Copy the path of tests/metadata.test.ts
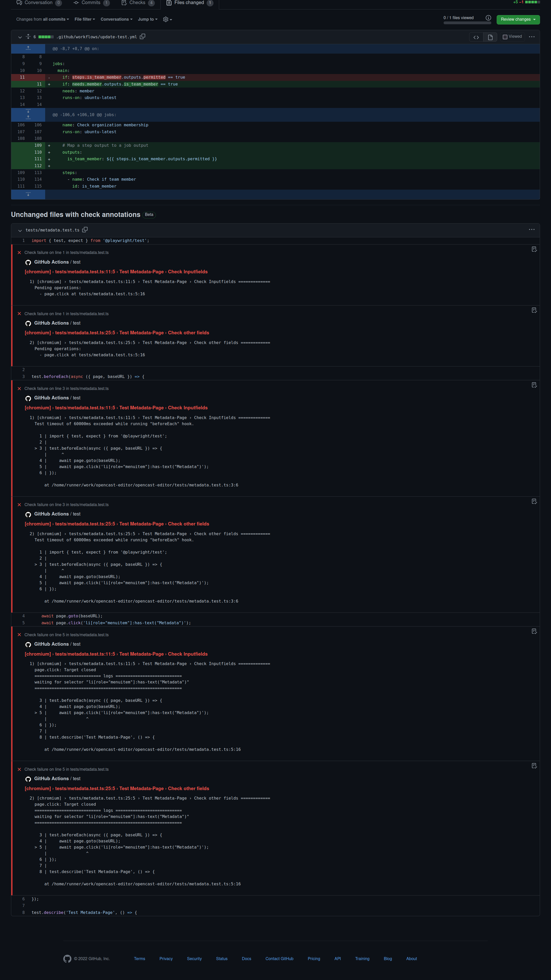This screenshot has width=551, height=980. [85, 230]
